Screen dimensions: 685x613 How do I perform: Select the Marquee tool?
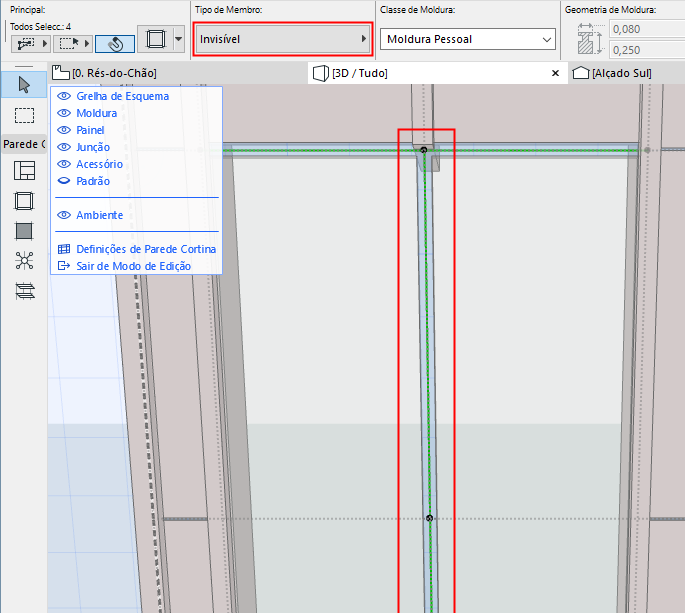coord(24,116)
